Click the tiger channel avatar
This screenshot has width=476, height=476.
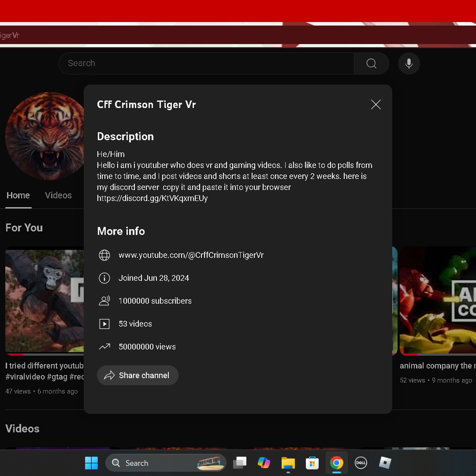[45, 136]
